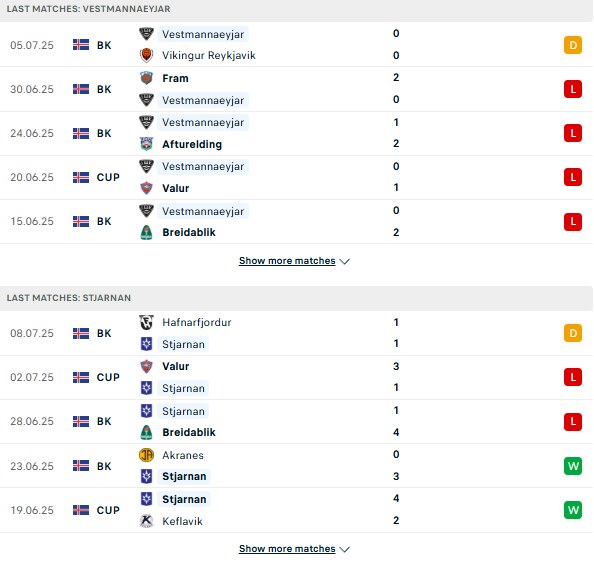
Task: Click the orange D badge for 05.07.25 match
Action: click(573, 45)
